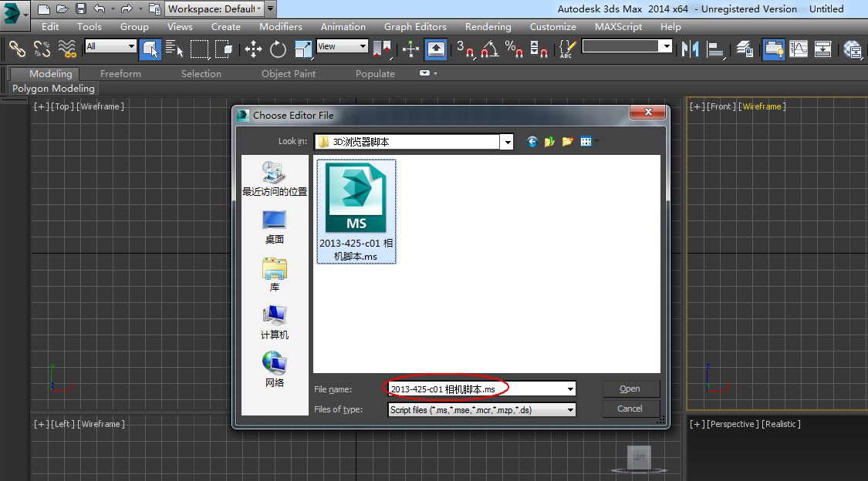Image resolution: width=868 pixels, height=481 pixels.
Task: Click the Select and Scale tool
Action: click(302, 49)
